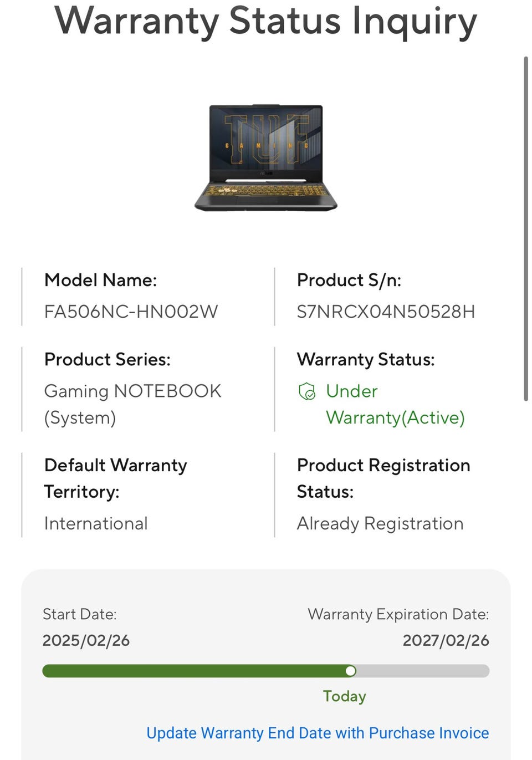Click the Product S/n label

point(349,280)
